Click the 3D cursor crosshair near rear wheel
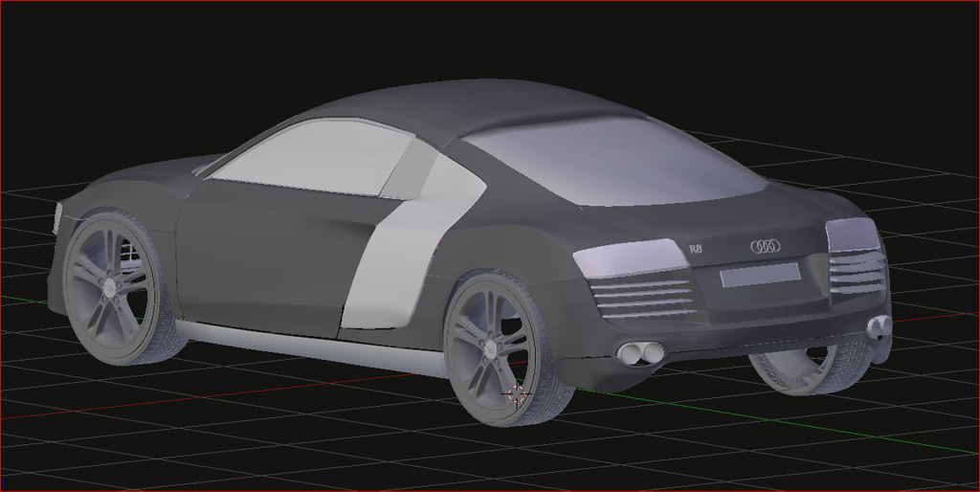Screen dimensions: 980x492 point(517,393)
